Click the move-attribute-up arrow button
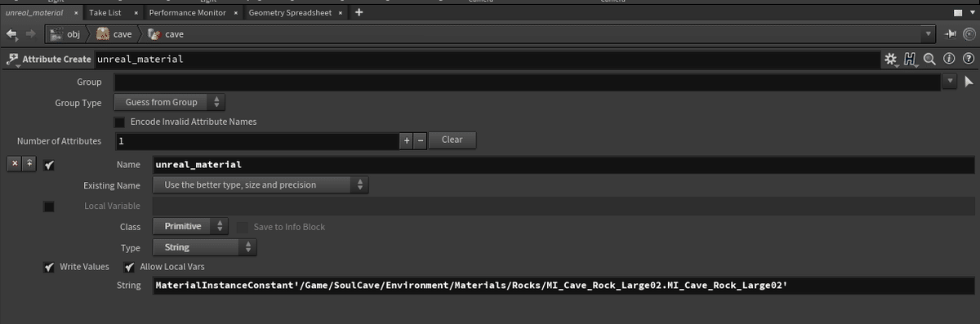This screenshot has height=324, width=980. pos(29,164)
